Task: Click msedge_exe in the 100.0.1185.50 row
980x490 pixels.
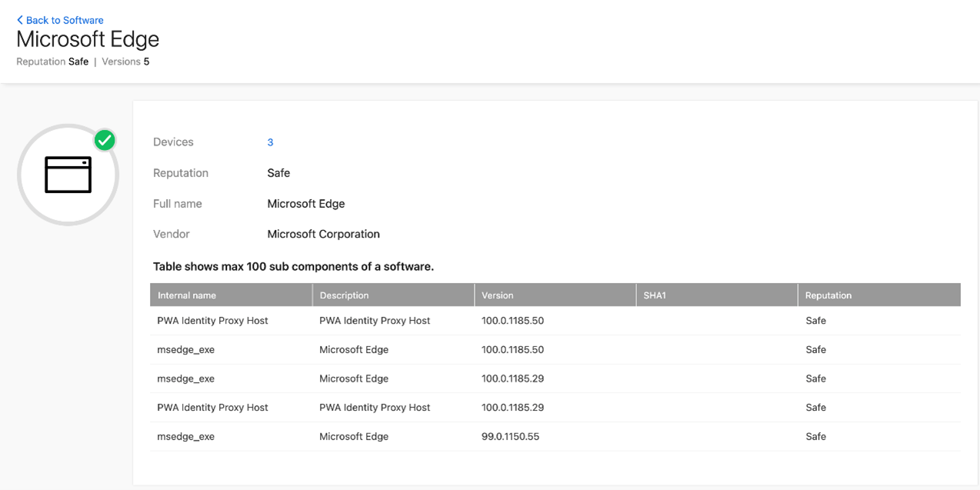Action: [186, 349]
